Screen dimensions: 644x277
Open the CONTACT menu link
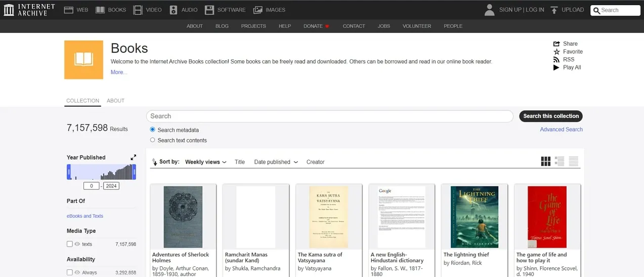[354, 26]
